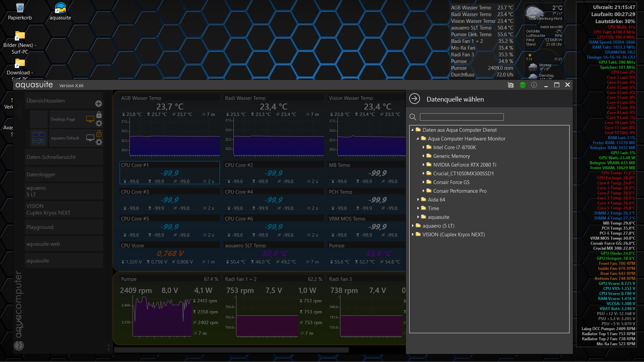The height and width of the screenshot is (362, 644).
Task: Select Bilder (News) desktop folder
Action: tap(20, 43)
